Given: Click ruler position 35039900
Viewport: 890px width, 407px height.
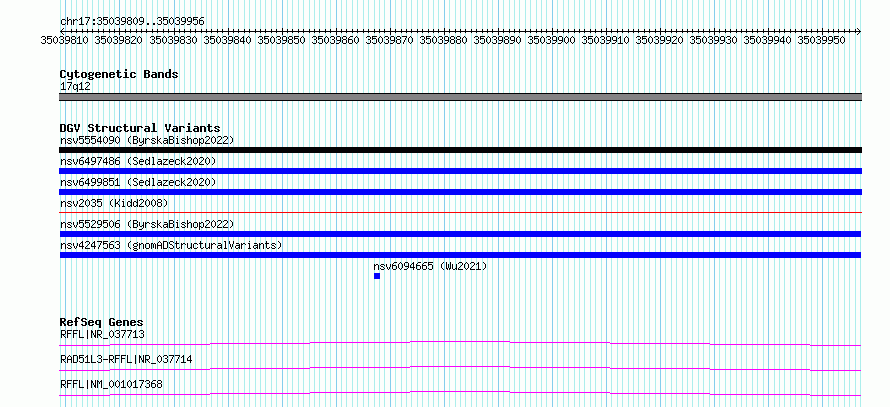Looking at the screenshot, I should tap(552, 40).
